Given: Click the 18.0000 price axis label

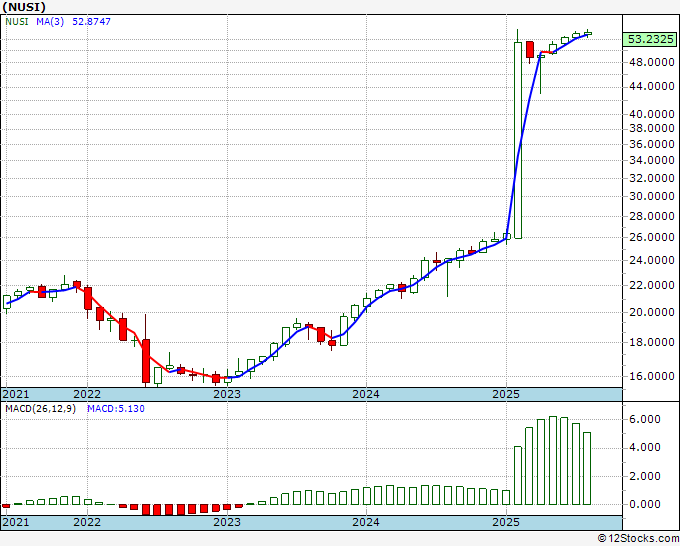Looking at the screenshot, I should tap(651, 342).
